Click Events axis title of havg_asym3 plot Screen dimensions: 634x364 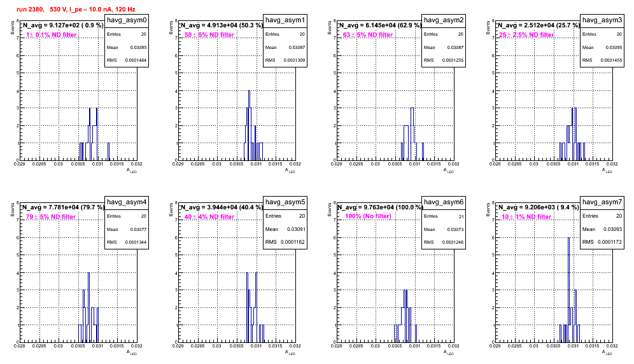tap(488, 28)
